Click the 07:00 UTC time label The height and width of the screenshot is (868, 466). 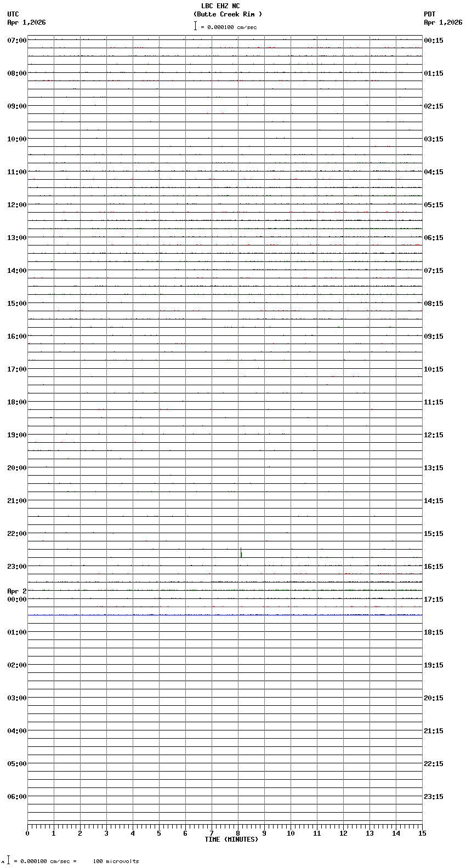(x=17, y=41)
